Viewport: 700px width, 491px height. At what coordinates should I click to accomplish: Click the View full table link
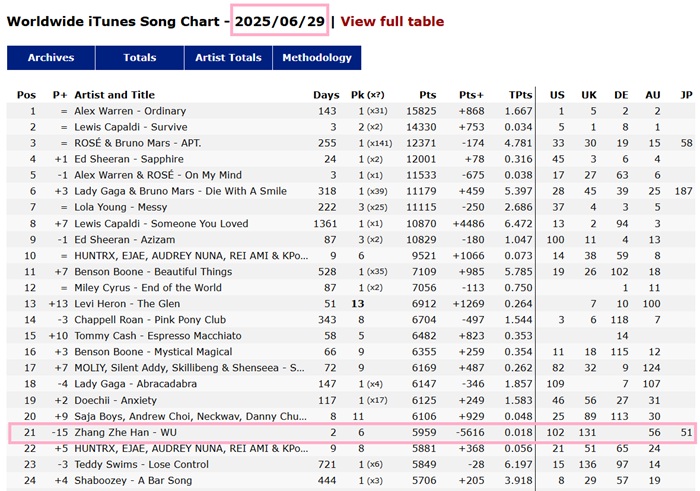[x=392, y=21]
